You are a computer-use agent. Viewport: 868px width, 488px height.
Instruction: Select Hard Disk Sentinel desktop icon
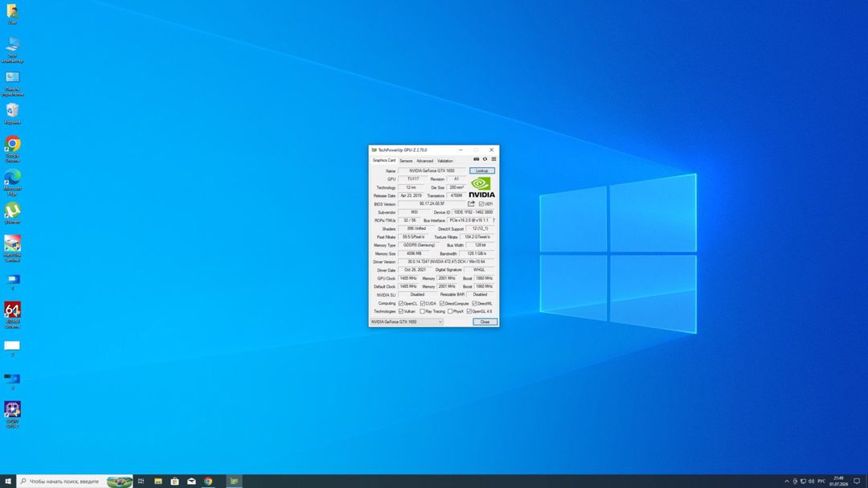click(x=12, y=248)
